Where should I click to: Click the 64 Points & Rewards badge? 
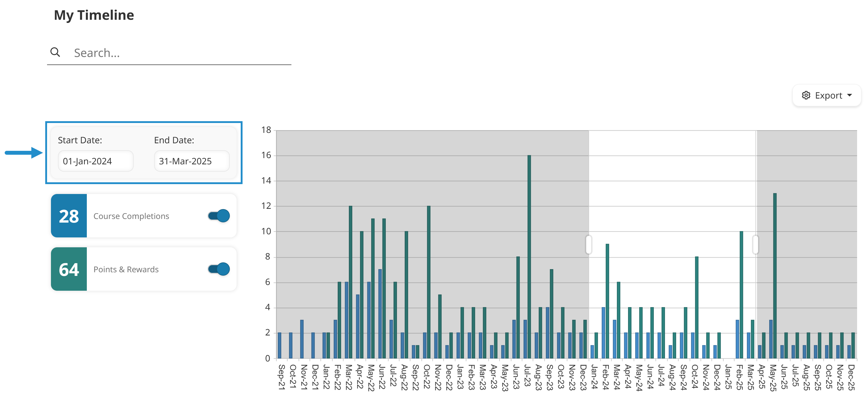click(x=69, y=269)
